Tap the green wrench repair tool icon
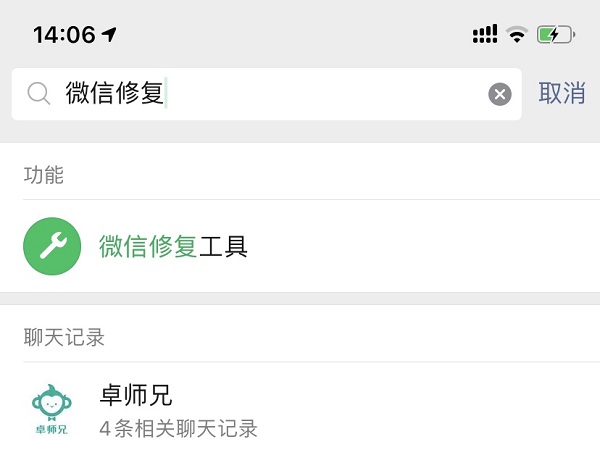Viewport: 600px width, 450px height. click(52, 246)
